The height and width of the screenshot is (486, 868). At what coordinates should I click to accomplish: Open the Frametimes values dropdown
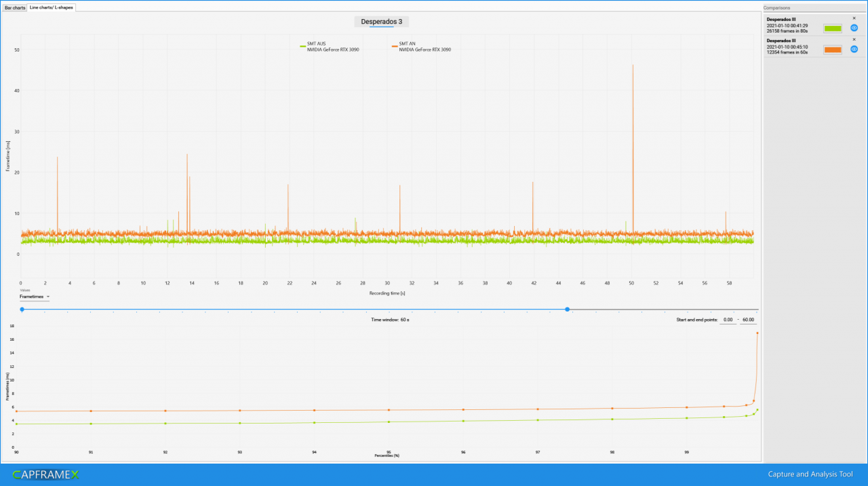coord(35,297)
